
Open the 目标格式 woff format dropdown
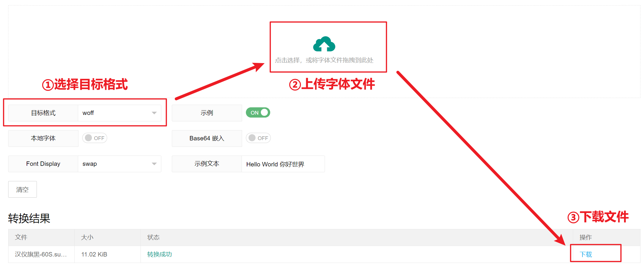[x=119, y=113]
